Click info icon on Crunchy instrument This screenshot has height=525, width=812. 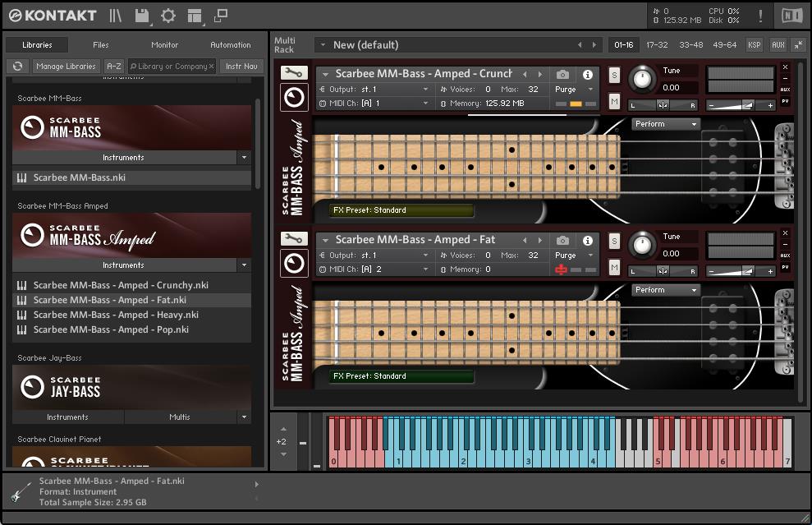click(x=588, y=75)
